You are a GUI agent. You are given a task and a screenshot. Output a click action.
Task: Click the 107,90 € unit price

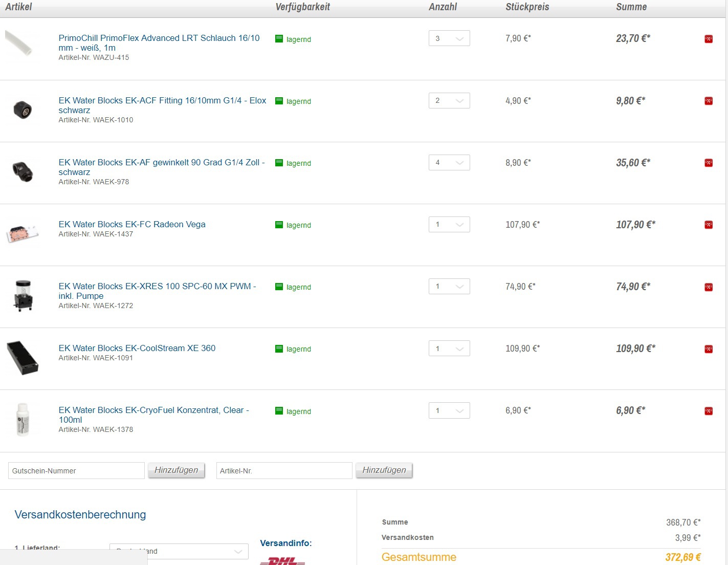(x=523, y=225)
